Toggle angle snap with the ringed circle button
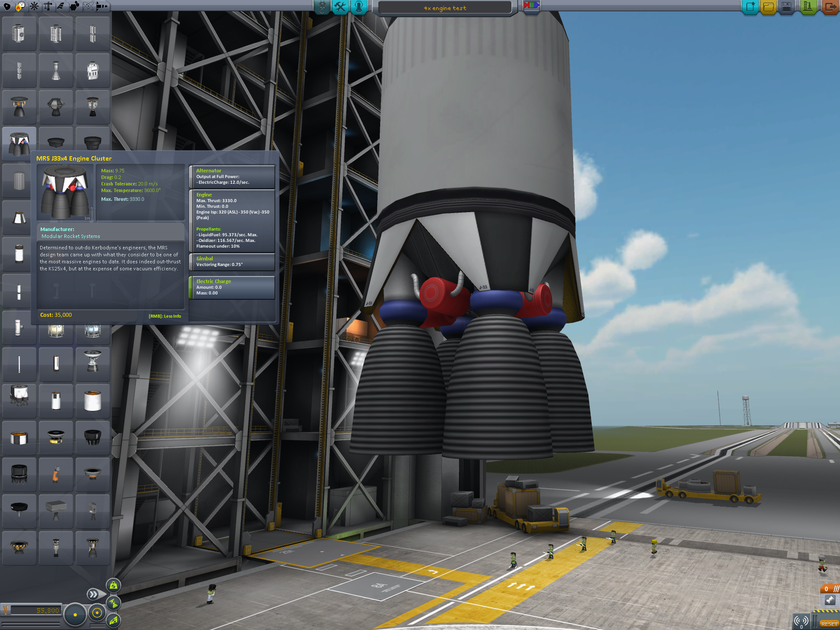Screen dimensions: 840x630 (x=97, y=613)
